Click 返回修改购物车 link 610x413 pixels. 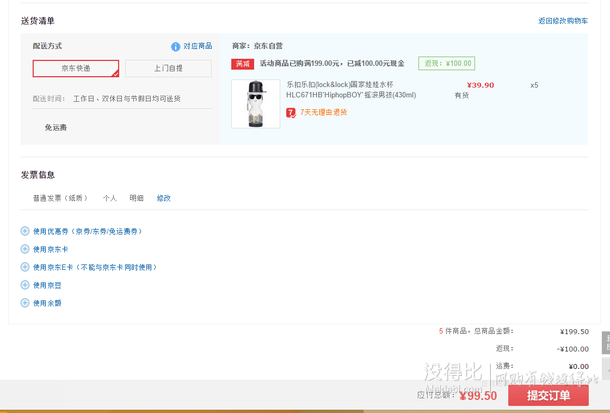[563, 21]
